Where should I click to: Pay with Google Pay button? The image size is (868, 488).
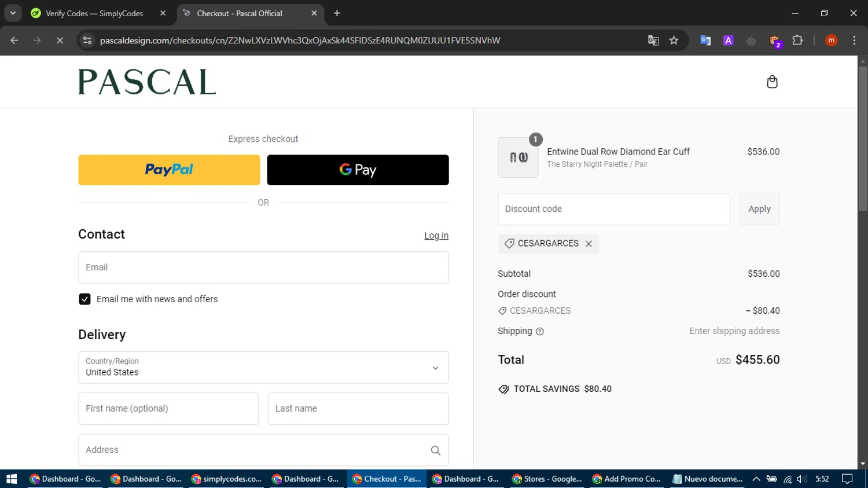click(x=358, y=170)
